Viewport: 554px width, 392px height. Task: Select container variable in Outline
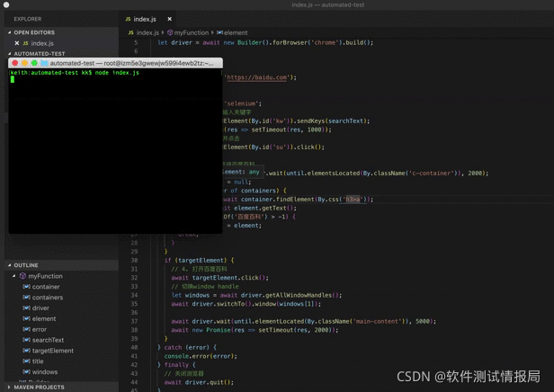[46, 287]
